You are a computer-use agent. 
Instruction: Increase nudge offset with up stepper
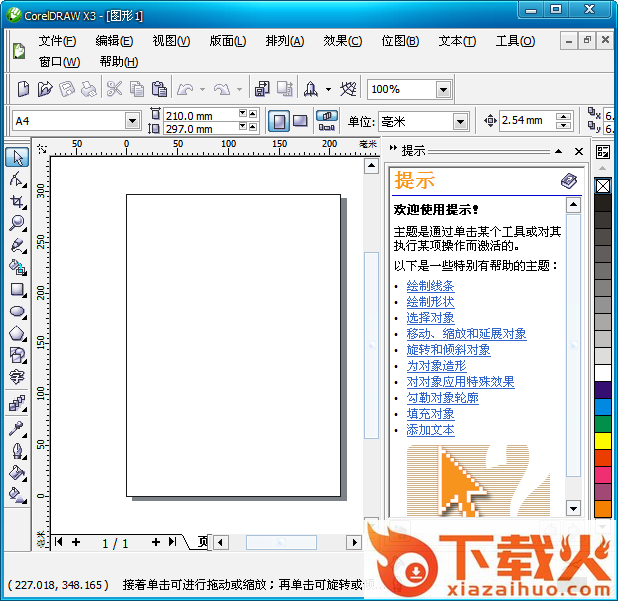pyautogui.click(x=564, y=117)
